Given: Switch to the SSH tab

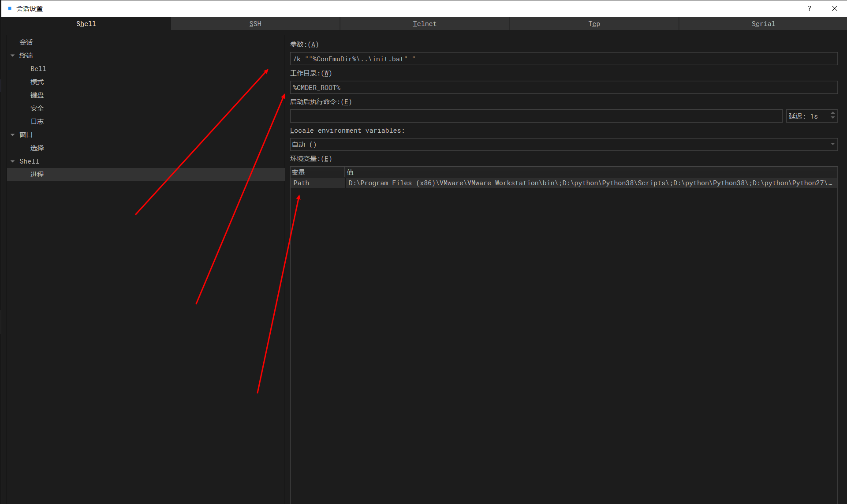Looking at the screenshot, I should point(255,24).
